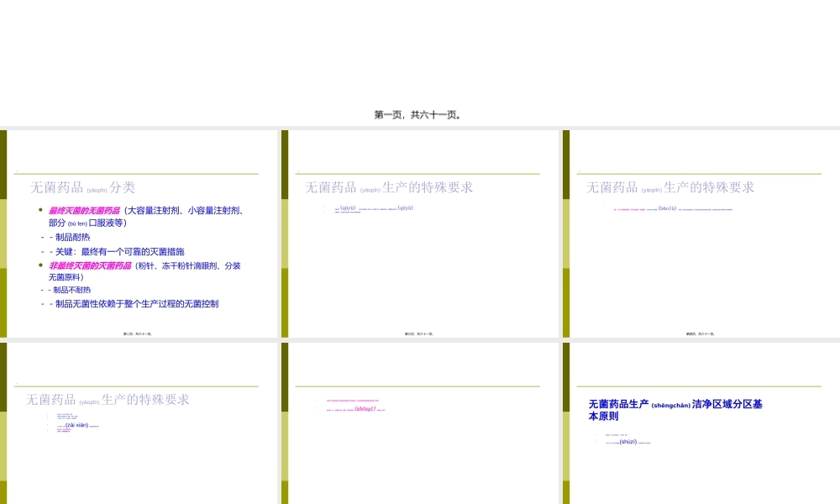Click the olive sidebar strip of the first slide
This screenshot has height=504, width=840.
click(7, 233)
